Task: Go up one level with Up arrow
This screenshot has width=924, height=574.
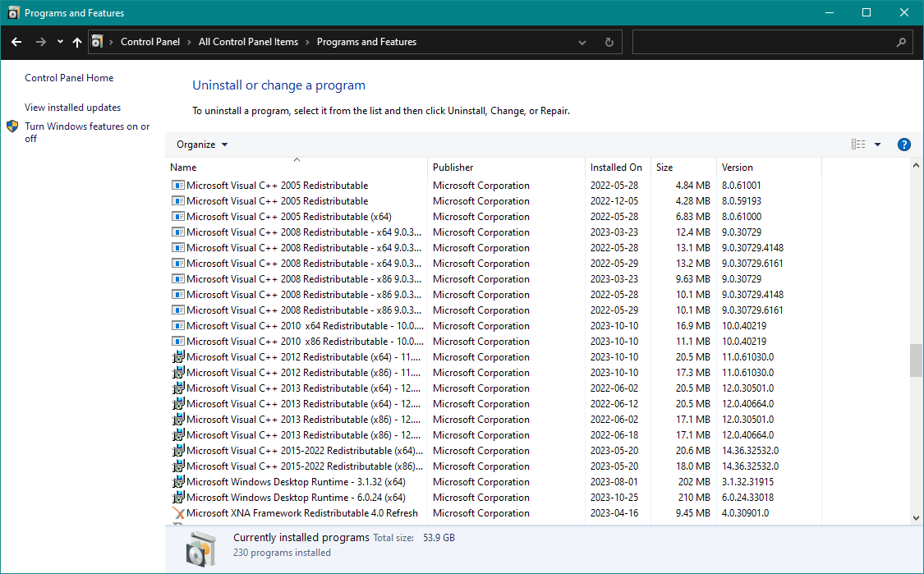Action: 77,42
